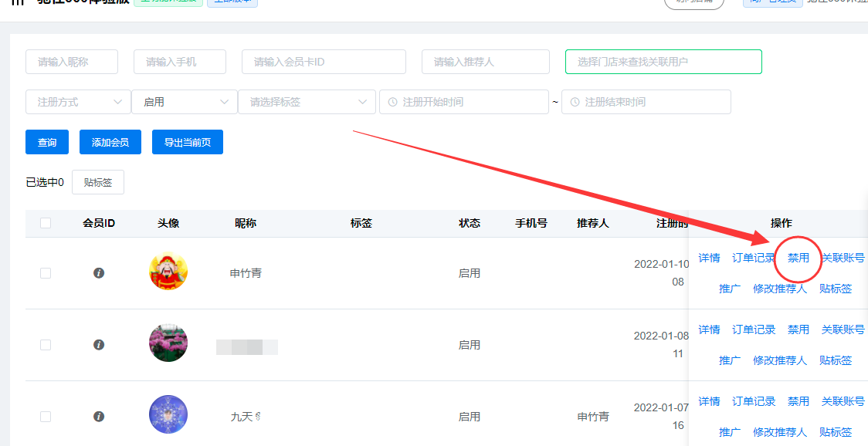The height and width of the screenshot is (446, 868).
Task: Open 详情 for 九天 row
Action: pyautogui.click(x=709, y=401)
